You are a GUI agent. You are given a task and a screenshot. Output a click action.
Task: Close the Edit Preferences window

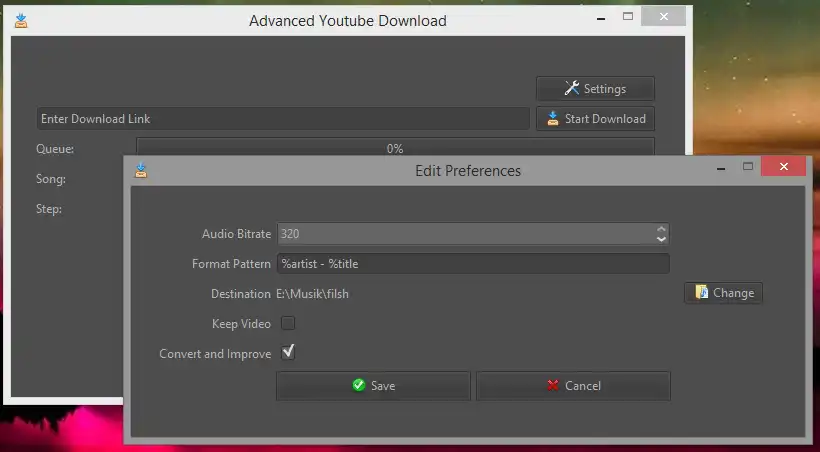tap(783, 166)
